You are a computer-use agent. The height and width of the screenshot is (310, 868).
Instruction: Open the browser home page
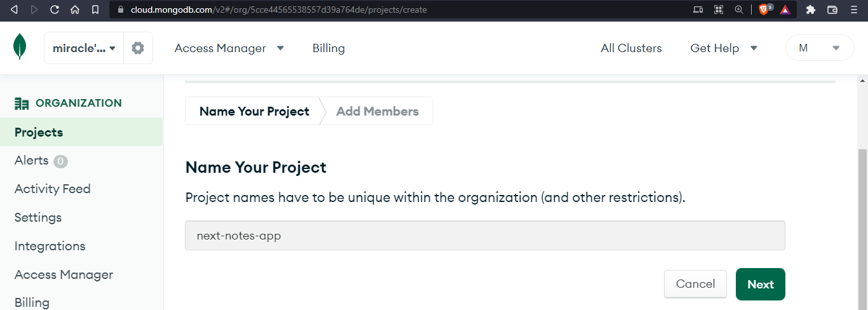point(75,10)
